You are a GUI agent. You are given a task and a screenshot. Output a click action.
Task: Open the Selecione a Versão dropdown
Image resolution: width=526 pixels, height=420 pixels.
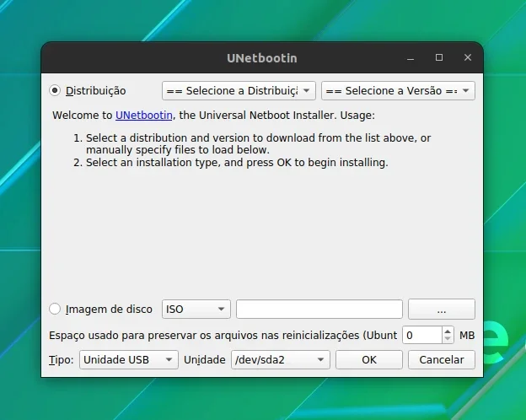398,90
